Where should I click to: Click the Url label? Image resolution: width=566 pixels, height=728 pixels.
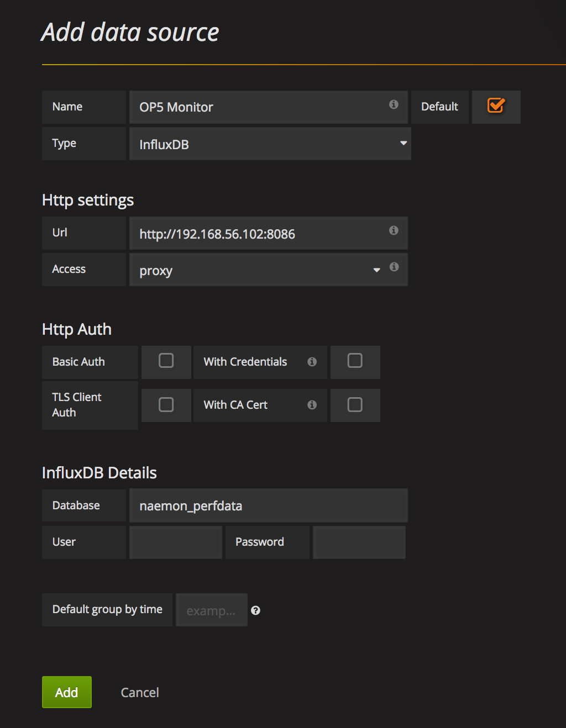point(60,233)
